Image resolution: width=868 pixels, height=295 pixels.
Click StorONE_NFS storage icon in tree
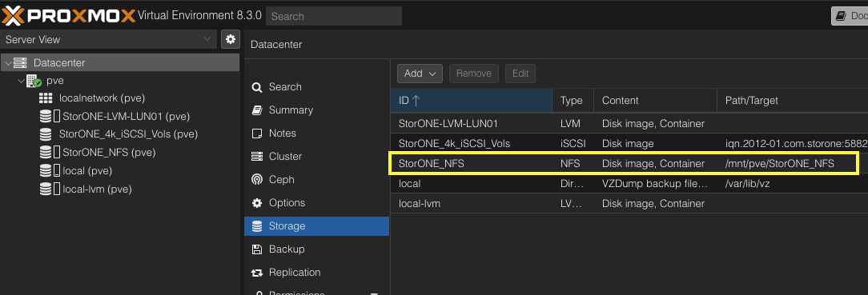(50, 152)
